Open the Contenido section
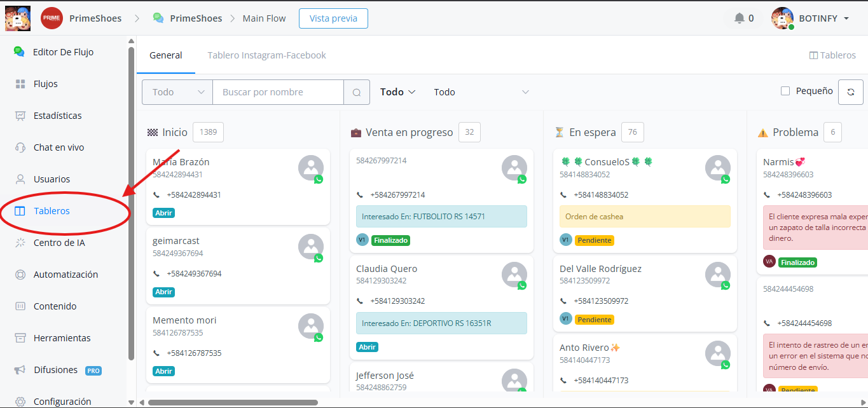Viewport: 868px width, 408px height. click(x=55, y=306)
